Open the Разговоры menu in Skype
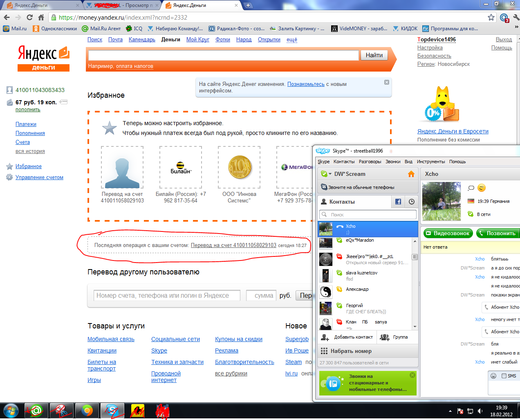The image size is (520, 420). (370, 162)
